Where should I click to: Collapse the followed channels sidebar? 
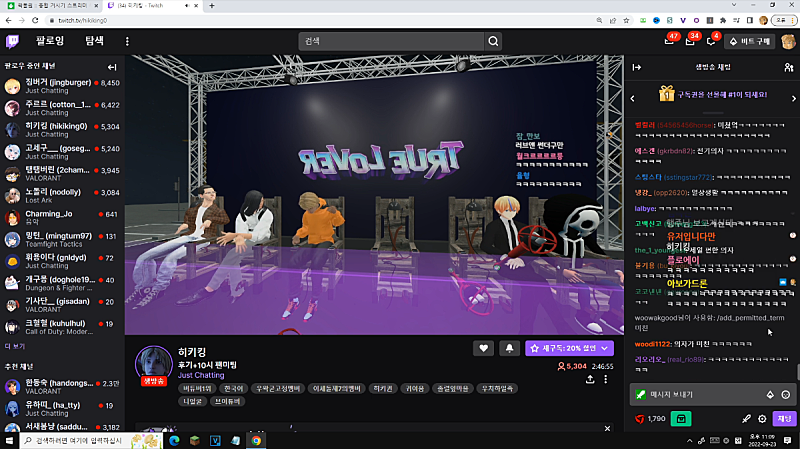point(112,67)
